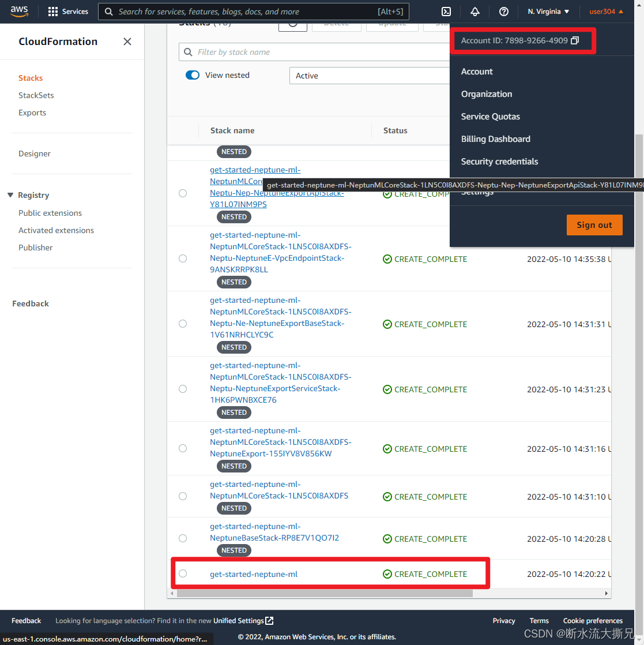The height and width of the screenshot is (645, 644).
Task: Open Account from the user menu
Action: click(477, 72)
